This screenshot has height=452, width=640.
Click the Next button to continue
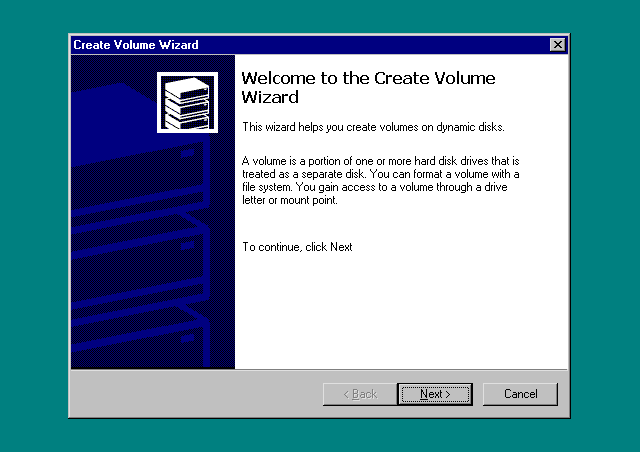[434, 394]
